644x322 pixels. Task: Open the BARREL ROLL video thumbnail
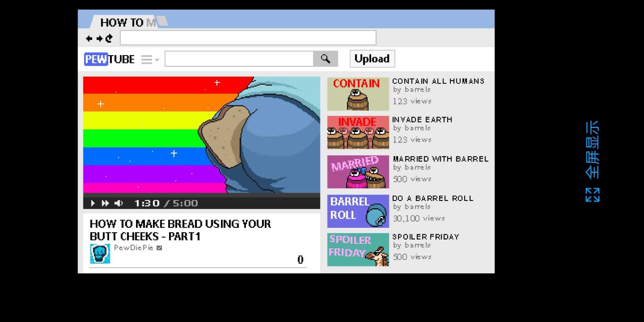point(358,211)
